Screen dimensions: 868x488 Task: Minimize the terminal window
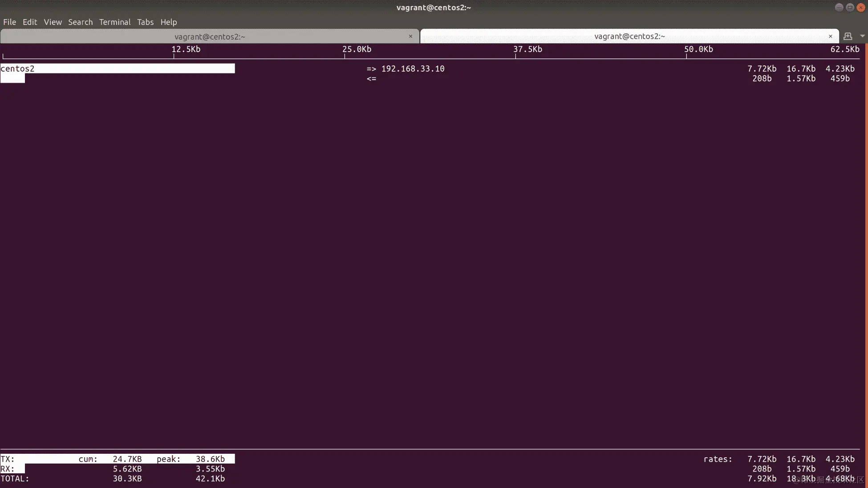point(839,8)
